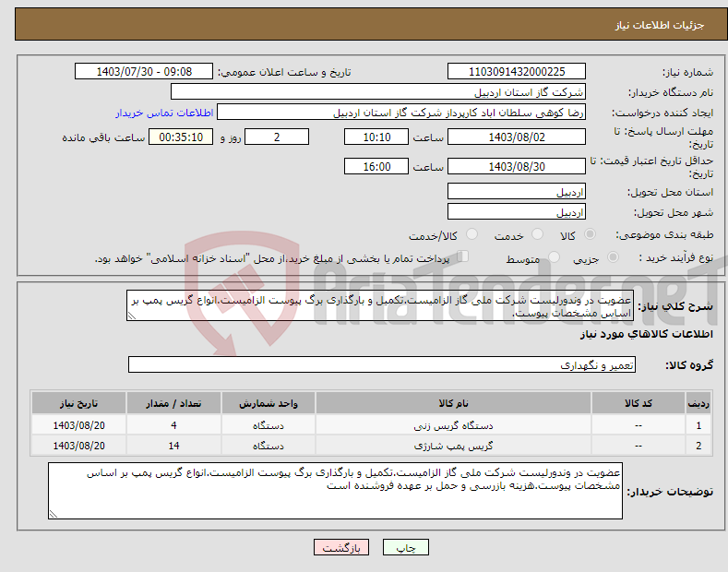This screenshot has height=572, width=728.
Task: Select the خدمت radio button
Action: (x=537, y=234)
